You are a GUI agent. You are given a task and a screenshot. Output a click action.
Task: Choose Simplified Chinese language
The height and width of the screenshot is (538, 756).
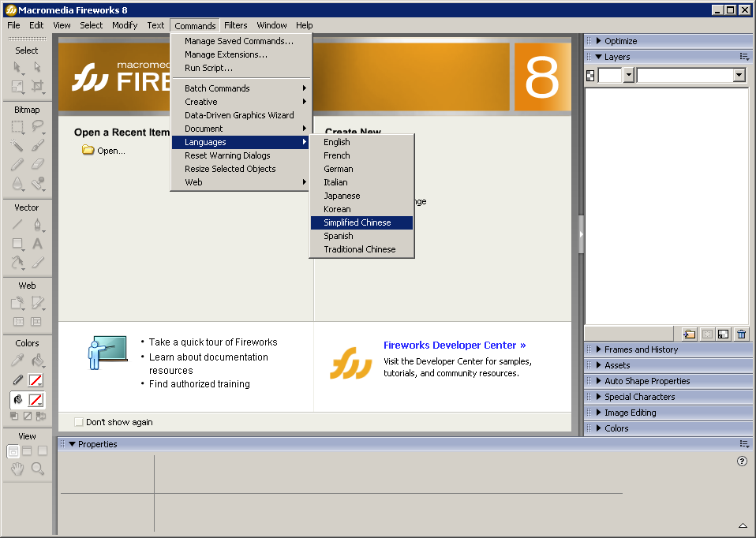(x=361, y=222)
